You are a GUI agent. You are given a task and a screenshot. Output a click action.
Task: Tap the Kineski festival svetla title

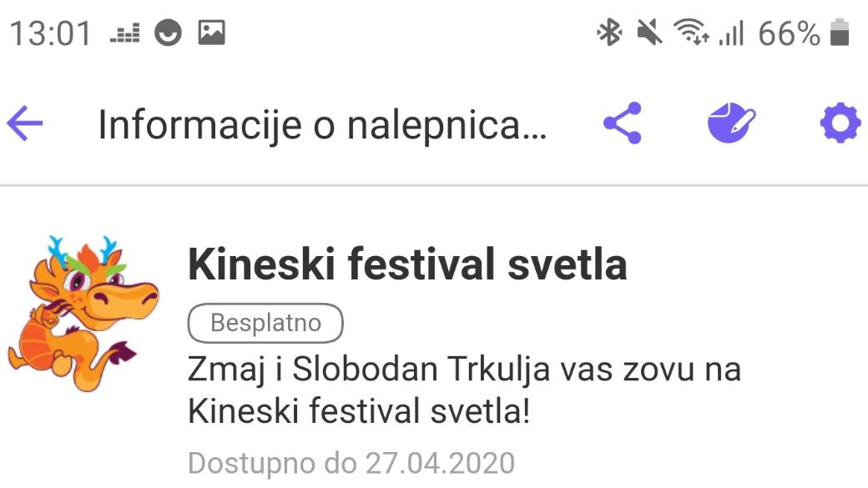[406, 265]
